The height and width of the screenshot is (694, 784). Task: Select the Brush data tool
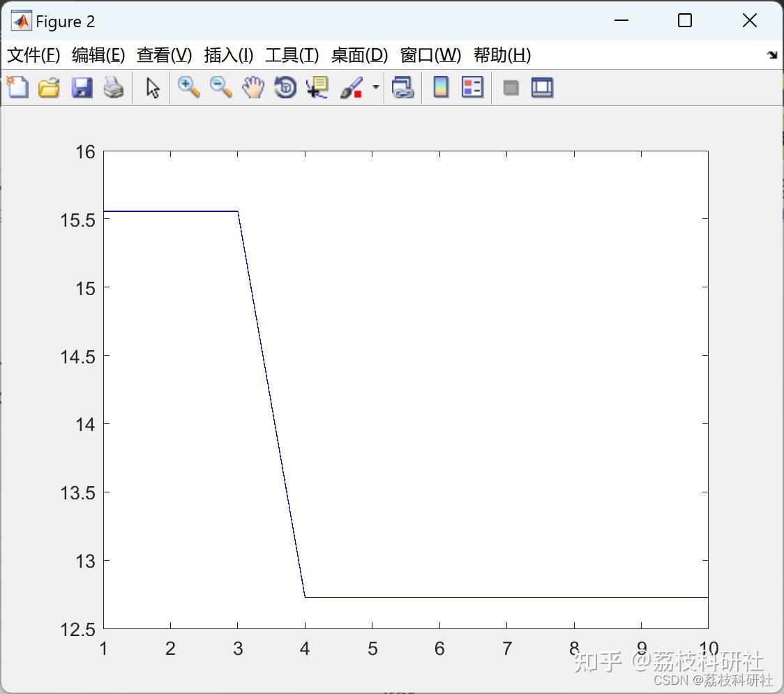pyautogui.click(x=352, y=87)
